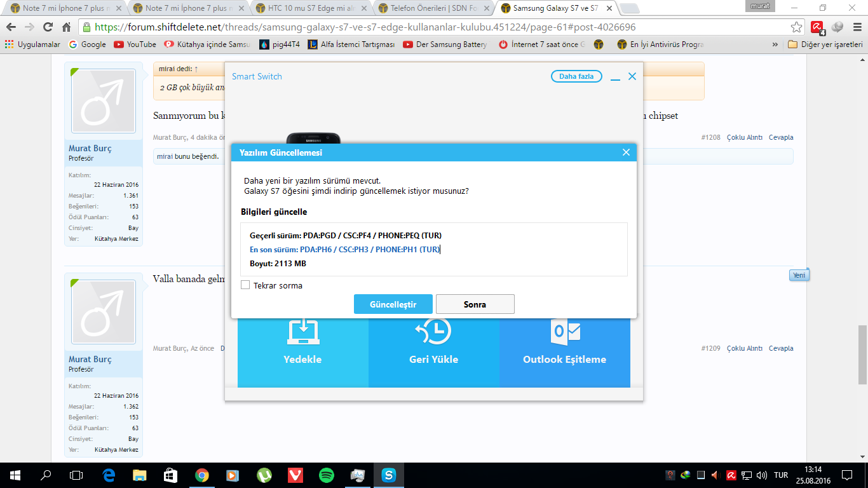868x488 pixels.
Task: Tick the 'Tekrar sorma' checkbox
Action: (x=245, y=285)
